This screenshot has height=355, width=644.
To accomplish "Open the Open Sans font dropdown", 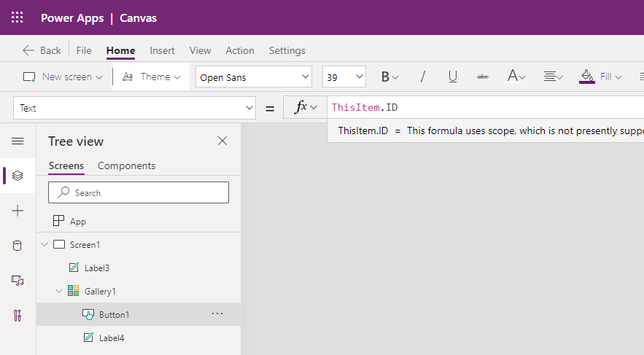I will pyautogui.click(x=254, y=77).
